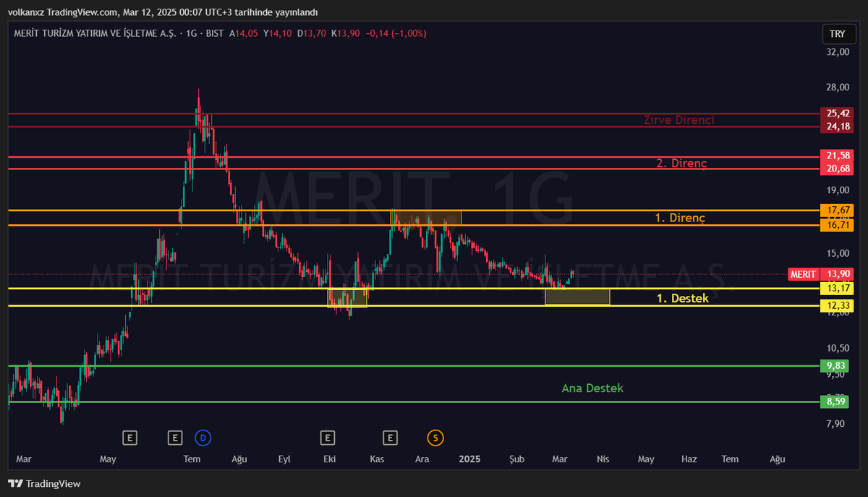Click the Haz month on time axis
The height and width of the screenshot is (497, 868).
[689, 459]
